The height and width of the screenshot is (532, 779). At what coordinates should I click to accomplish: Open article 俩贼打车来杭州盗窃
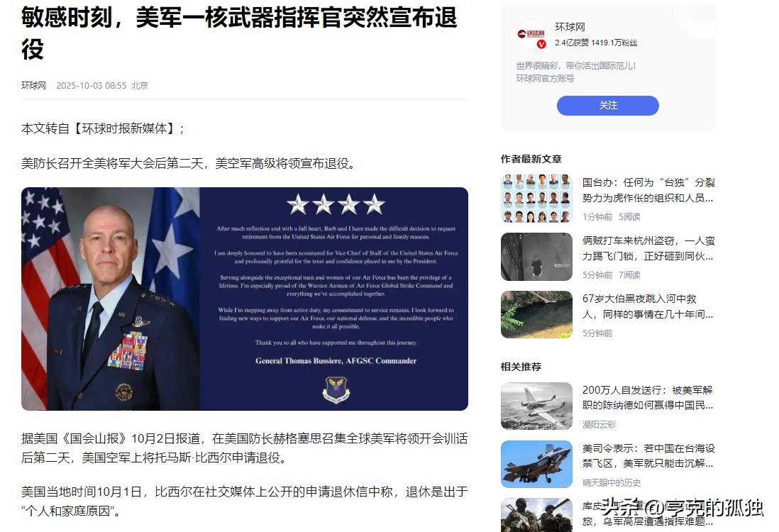(648, 248)
